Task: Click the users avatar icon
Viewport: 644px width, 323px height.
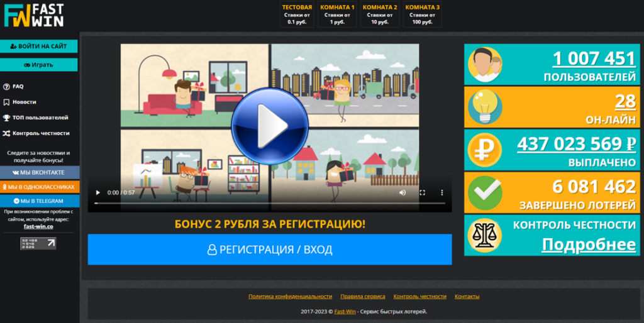Action: (x=485, y=65)
